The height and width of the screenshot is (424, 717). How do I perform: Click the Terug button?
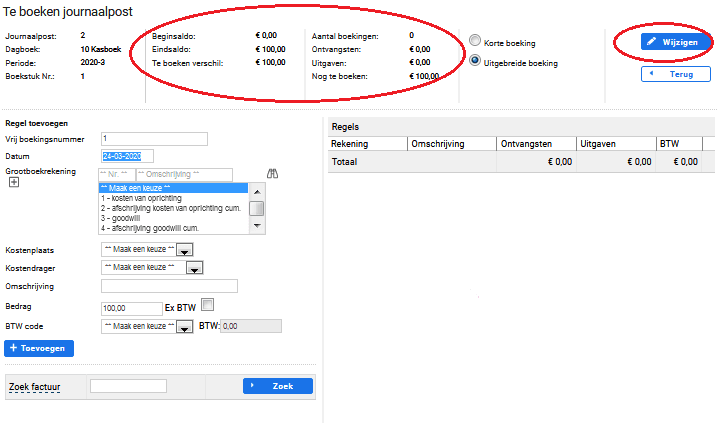click(675, 74)
